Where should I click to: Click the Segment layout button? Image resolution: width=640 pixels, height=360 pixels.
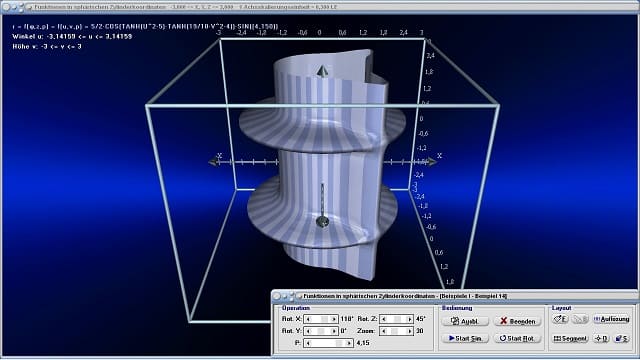570,338
